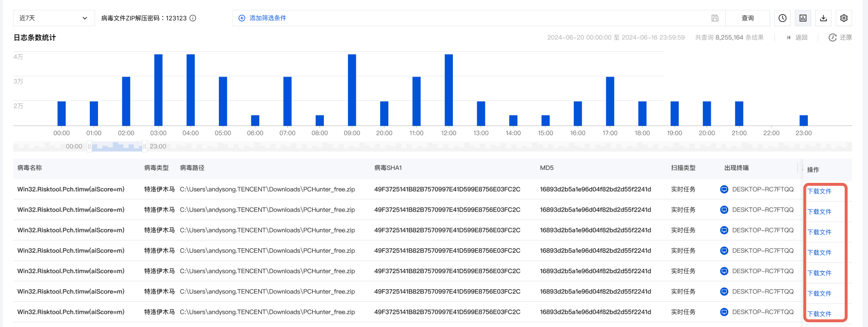The width and height of the screenshot is (868, 327).
Task: Click the download export icon in toolbar
Action: click(x=823, y=18)
